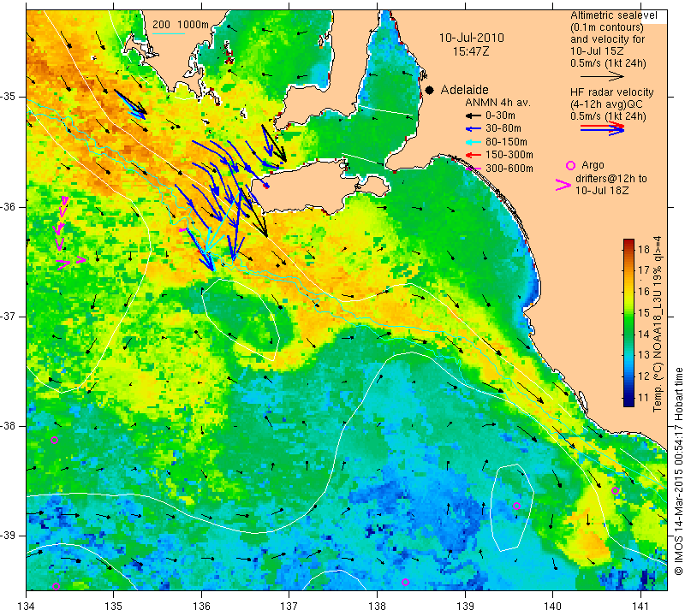
Task: Click the 'Argo' legend label
Action: pos(593,165)
